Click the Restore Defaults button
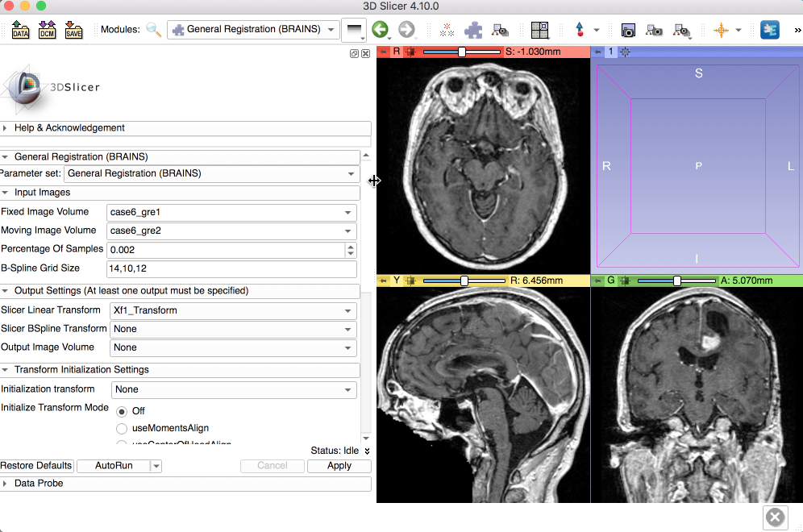 coord(37,466)
